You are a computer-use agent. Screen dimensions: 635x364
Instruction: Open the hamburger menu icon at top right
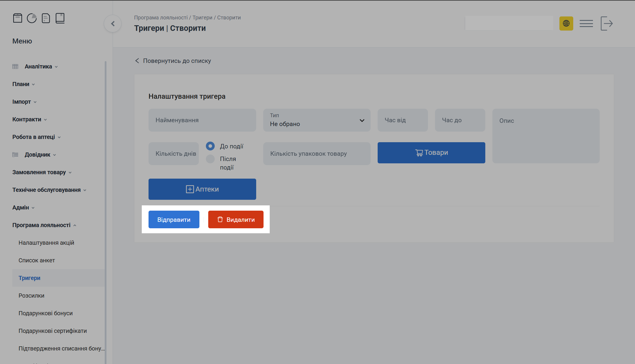coord(586,24)
